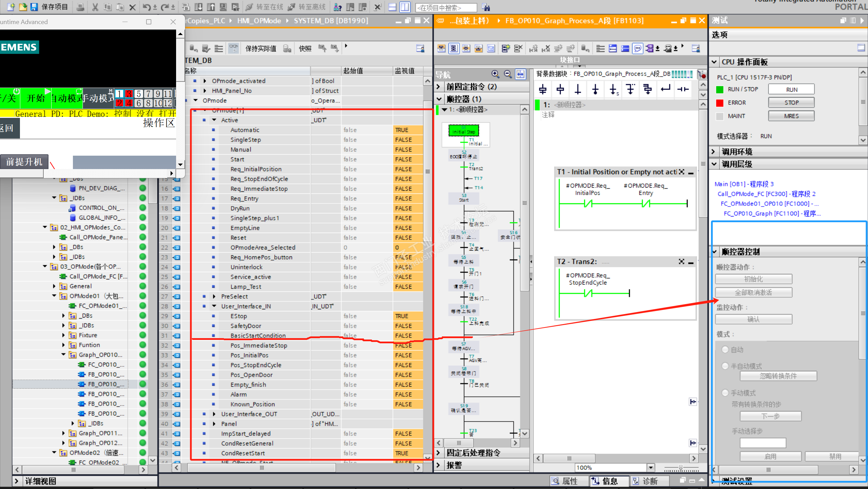Expand 调用环境 panel section
Screen dimensions: 868x489
pyautogui.click(x=714, y=152)
